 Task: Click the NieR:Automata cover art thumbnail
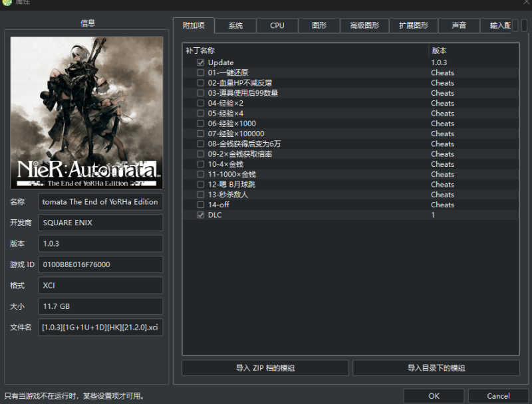(86, 113)
